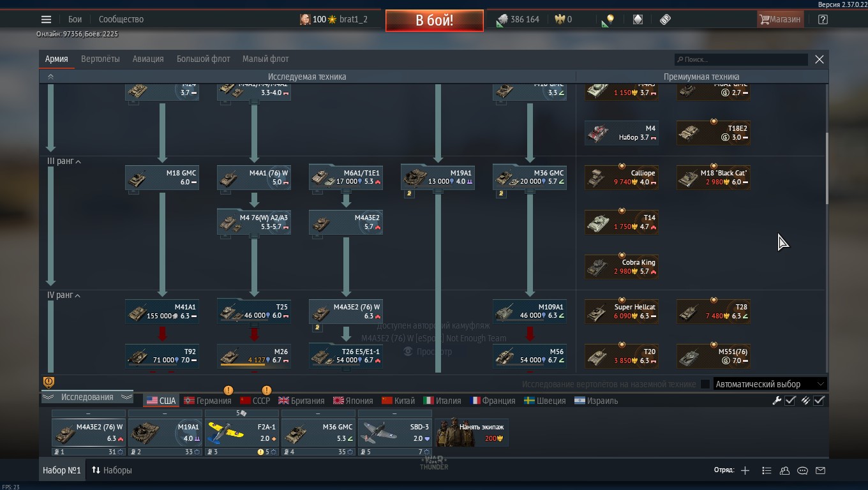This screenshot has height=490, width=868.
Task: Expand the M36 GMC group card
Action: point(530,177)
